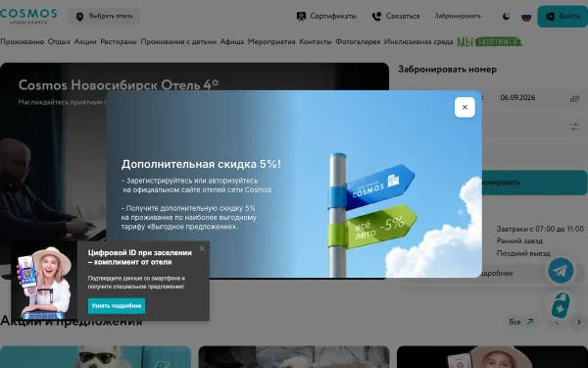Open the "Фотогалерея" menu item
Viewport: 588px width, 368px height.
point(358,41)
